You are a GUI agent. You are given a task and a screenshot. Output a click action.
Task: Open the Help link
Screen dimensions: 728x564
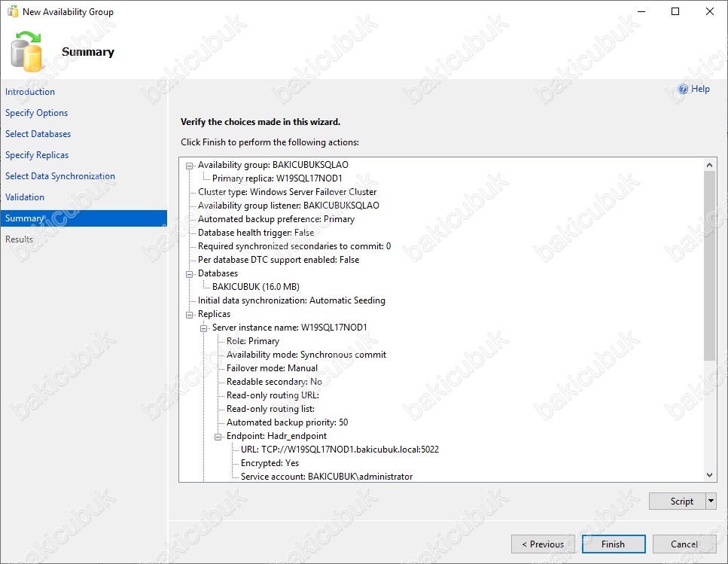pos(700,89)
